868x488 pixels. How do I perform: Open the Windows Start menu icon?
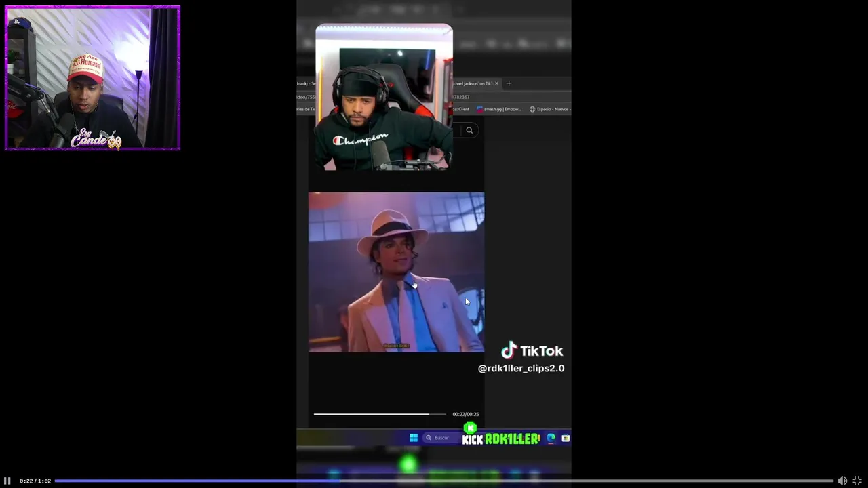414,438
